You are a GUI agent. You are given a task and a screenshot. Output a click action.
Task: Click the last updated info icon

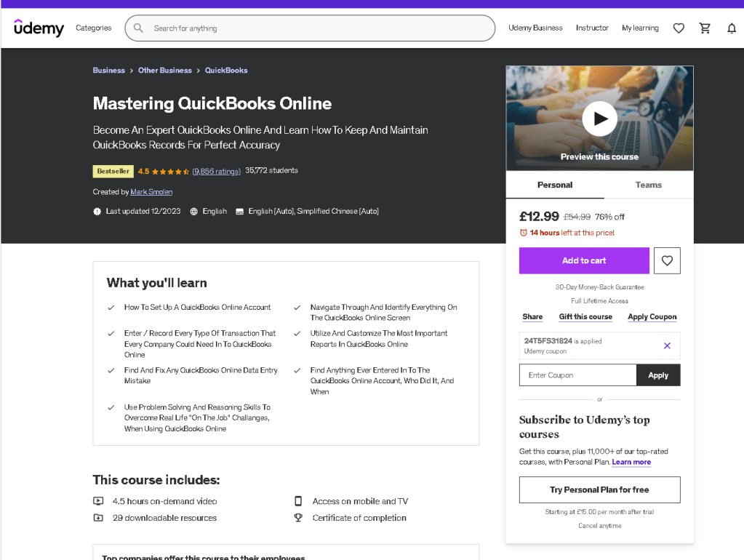[97, 211]
